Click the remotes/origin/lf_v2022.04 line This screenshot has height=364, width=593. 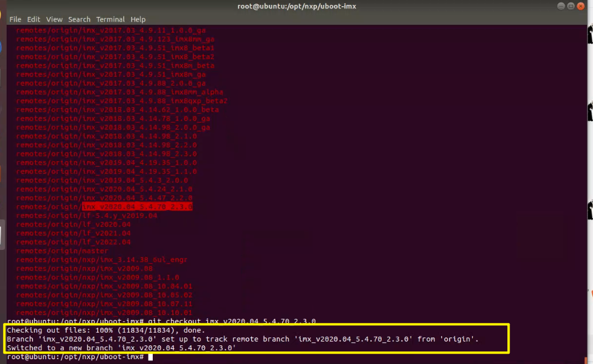coord(73,242)
